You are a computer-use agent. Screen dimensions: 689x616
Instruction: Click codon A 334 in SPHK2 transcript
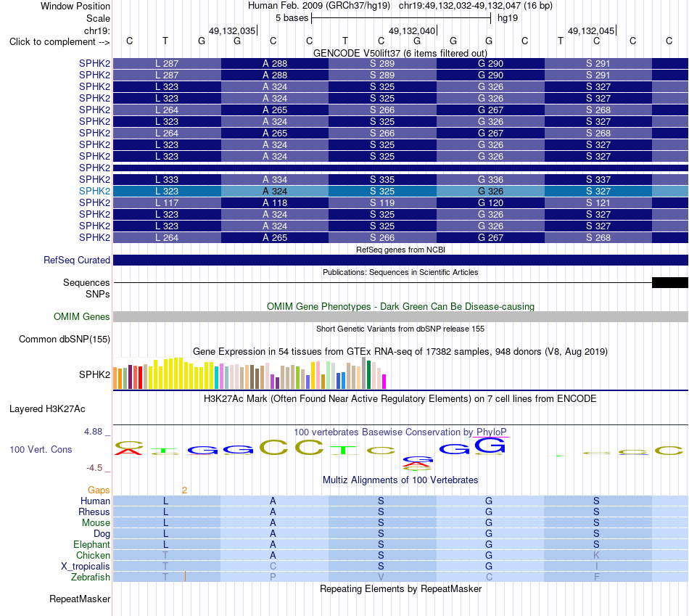pyautogui.click(x=275, y=180)
